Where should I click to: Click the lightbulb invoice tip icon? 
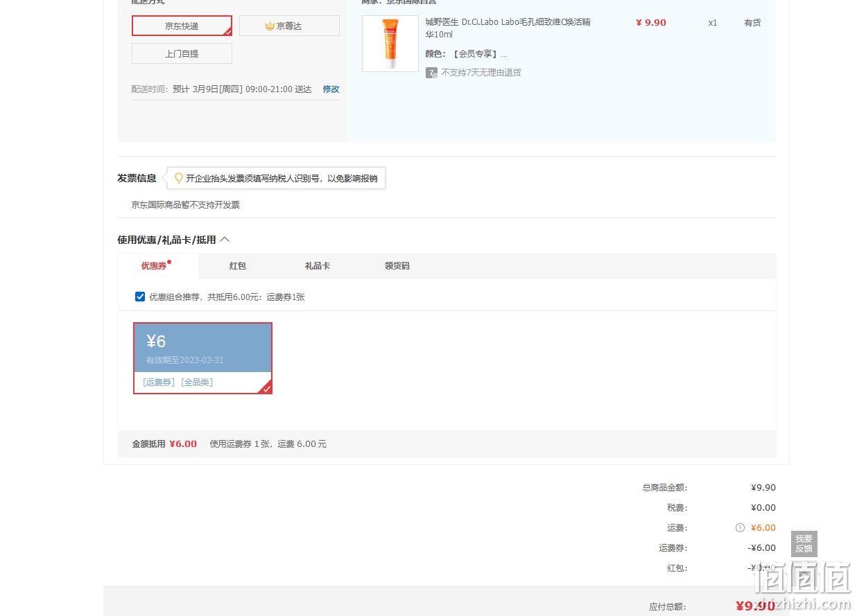pos(178,178)
